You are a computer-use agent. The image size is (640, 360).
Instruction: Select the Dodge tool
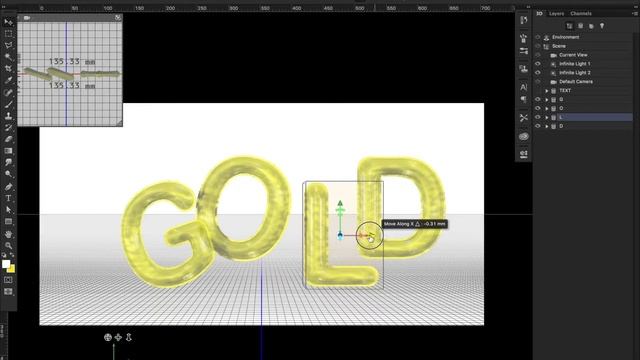[8, 174]
